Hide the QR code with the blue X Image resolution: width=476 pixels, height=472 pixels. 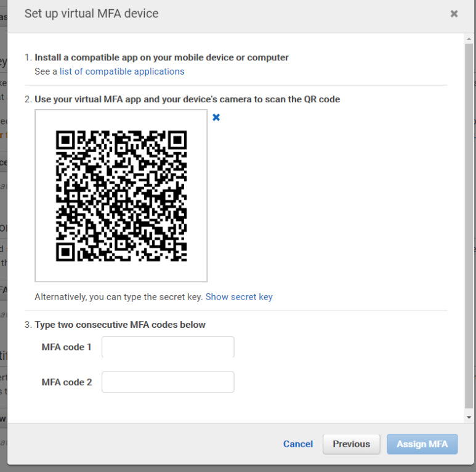click(216, 117)
